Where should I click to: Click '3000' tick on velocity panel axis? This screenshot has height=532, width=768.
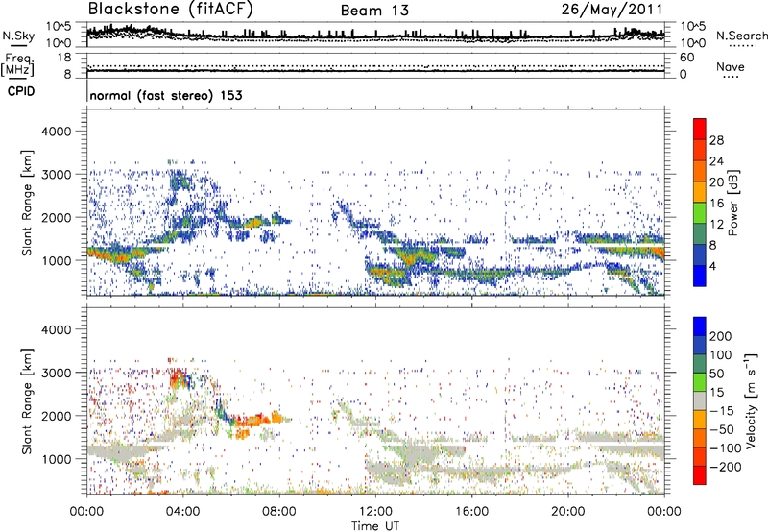[56, 373]
